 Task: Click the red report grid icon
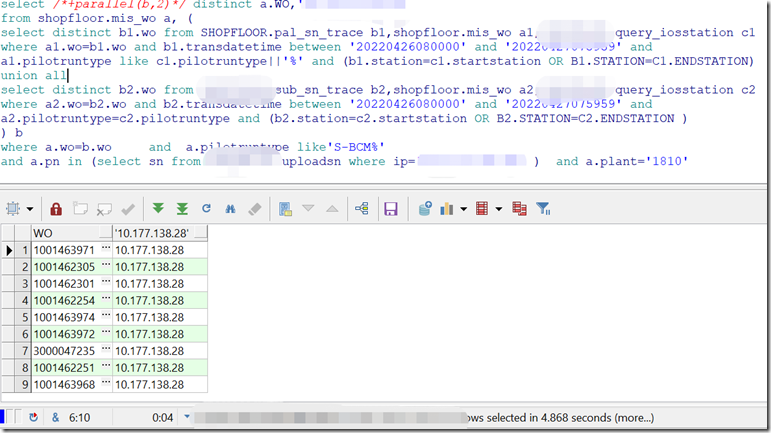coord(482,209)
